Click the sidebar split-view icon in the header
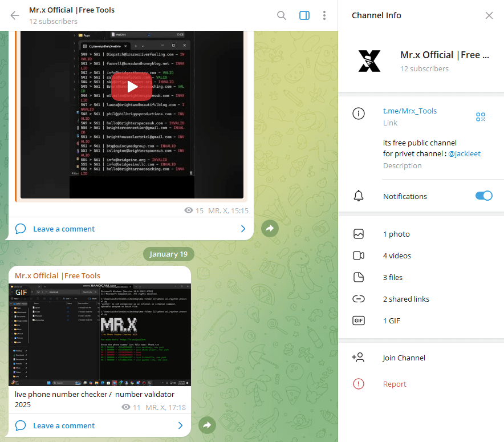504x442 pixels. (x=304, y=15)
